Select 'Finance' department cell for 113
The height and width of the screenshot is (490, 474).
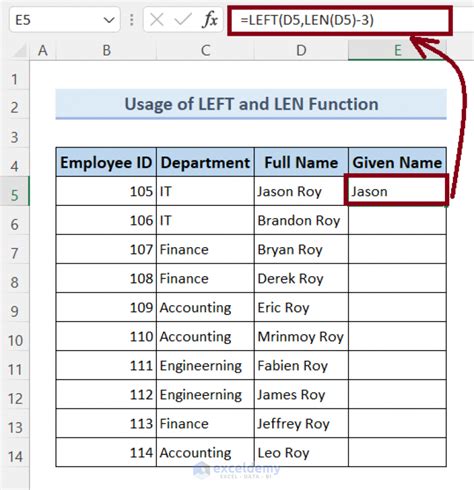tap(205, 423)
